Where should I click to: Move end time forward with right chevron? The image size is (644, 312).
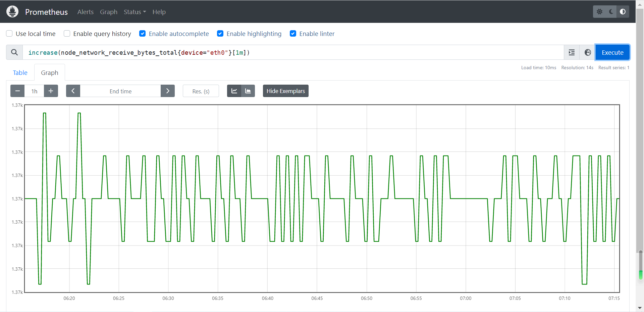tap(168, 91)
